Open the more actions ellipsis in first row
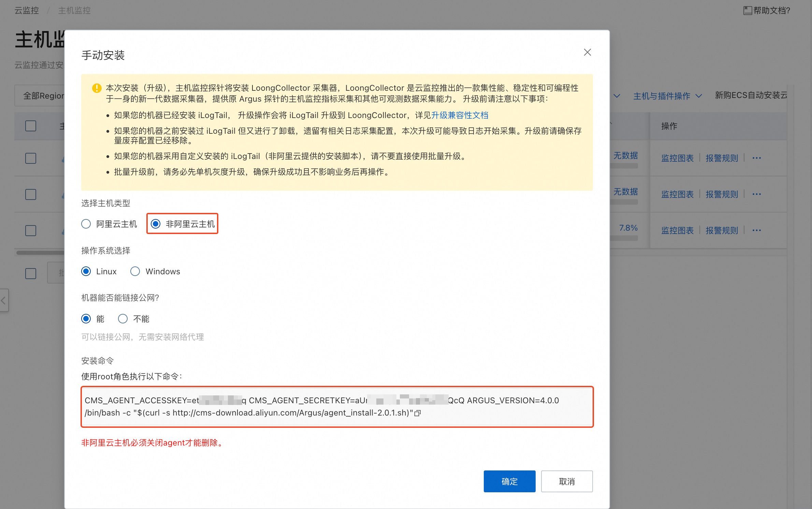Screen dimensions: 812x509 756,158
